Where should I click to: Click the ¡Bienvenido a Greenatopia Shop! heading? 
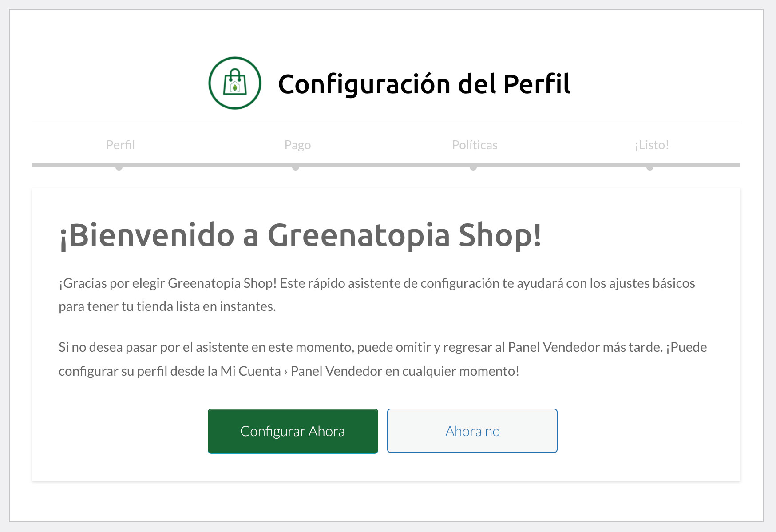[301, 235]
